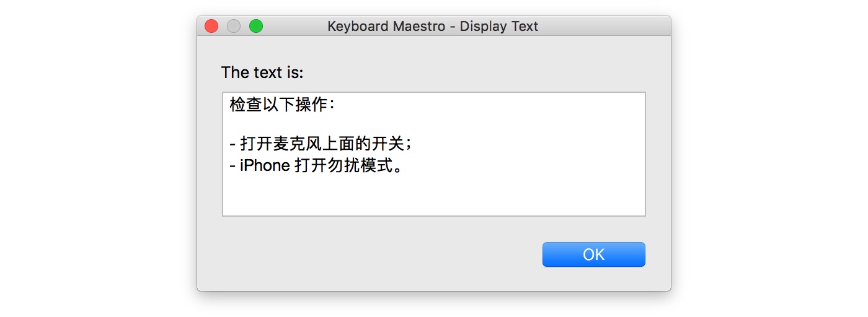Click the blank line between text paragraphs
Image resolution: width=868 pixels, height=317 pixels.
point(372,124)
